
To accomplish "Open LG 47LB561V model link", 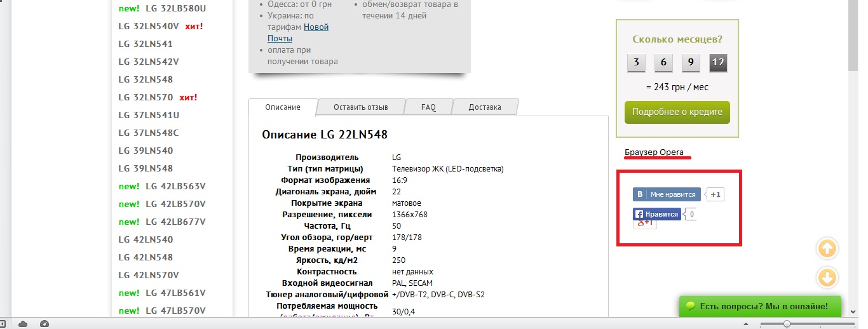I will (x=176, y=293).
